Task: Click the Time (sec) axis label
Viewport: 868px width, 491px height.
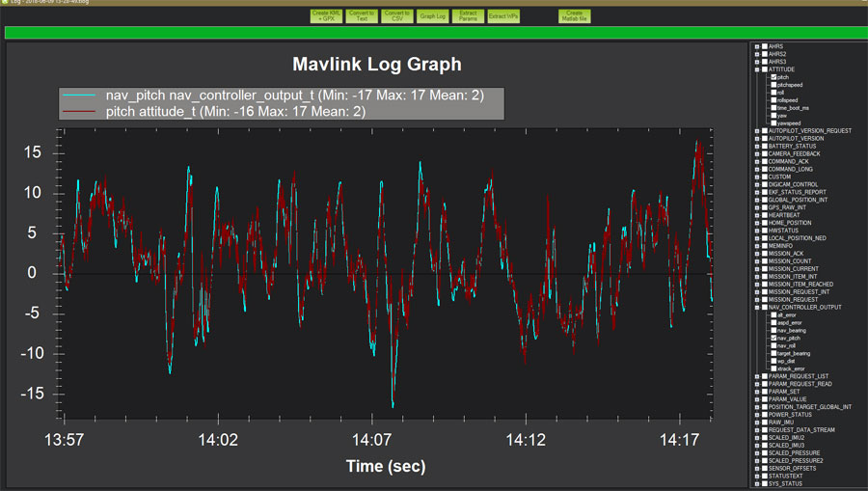Action: (386, 466)
